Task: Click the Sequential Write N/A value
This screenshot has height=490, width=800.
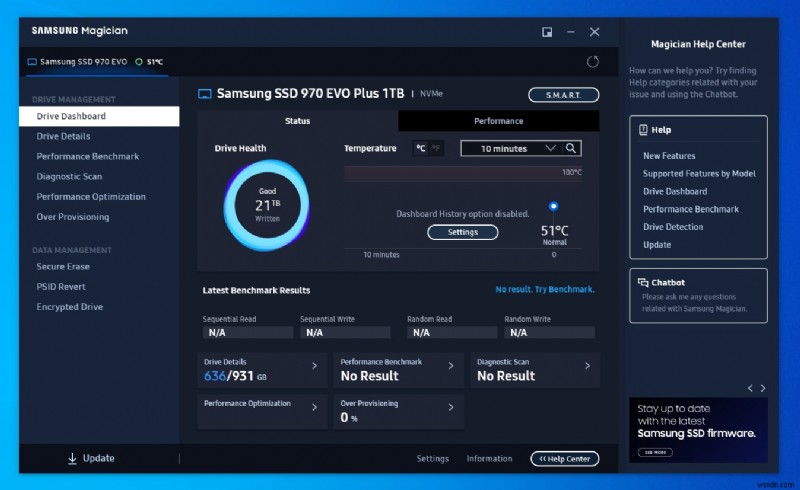Action: click(x=345, y=333)
